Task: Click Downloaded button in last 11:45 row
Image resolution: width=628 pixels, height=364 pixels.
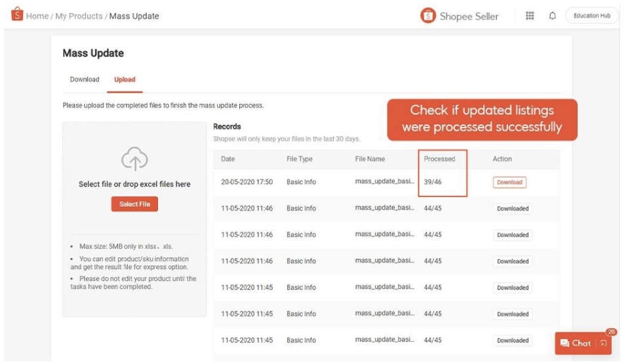Action: click(x=513, y=340)
